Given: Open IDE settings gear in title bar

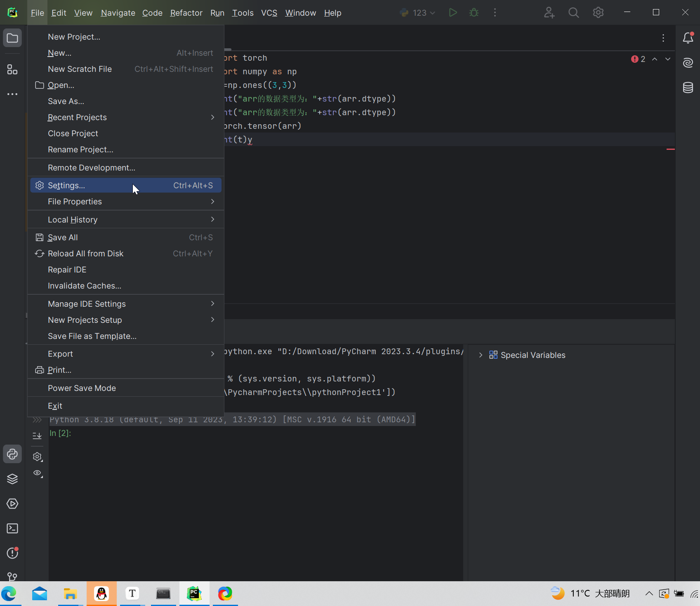Looking at the screenshot, I should click(x=598, y=13).
